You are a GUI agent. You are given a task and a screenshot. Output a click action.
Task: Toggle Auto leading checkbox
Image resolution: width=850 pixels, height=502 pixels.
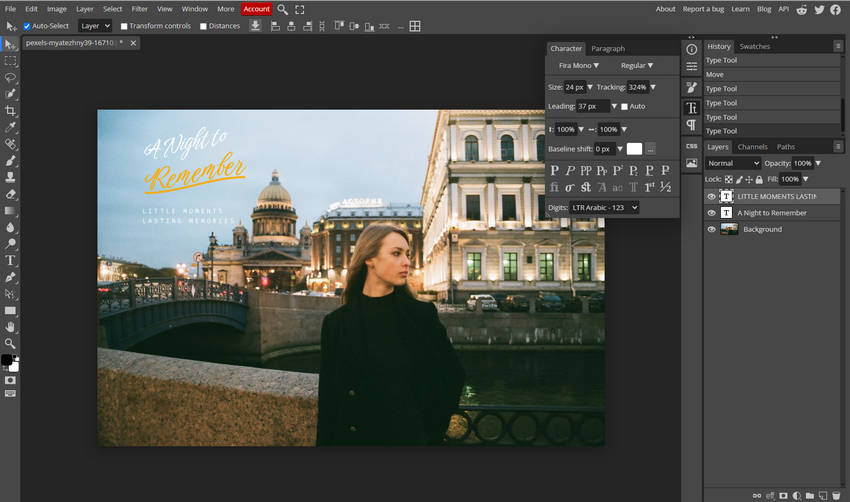(624, 107)
